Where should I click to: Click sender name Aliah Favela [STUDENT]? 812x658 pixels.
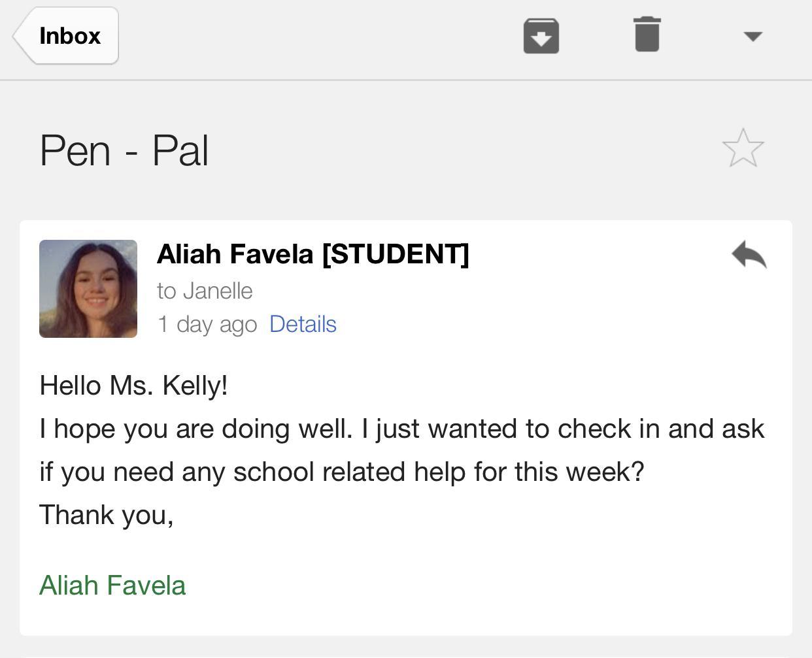pos(235,254)
